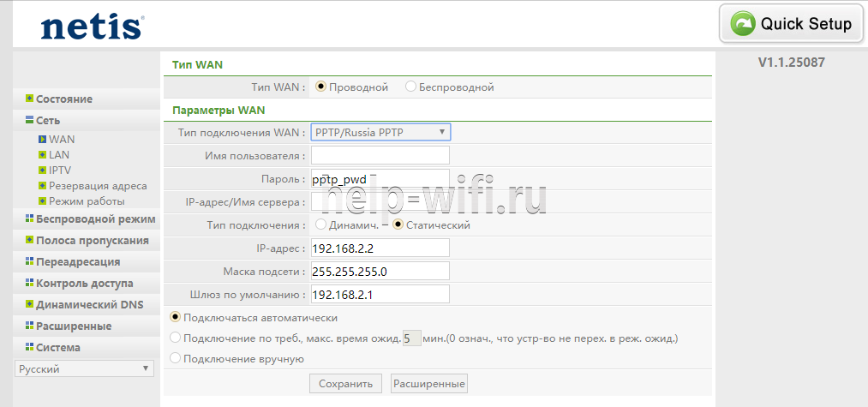This screenshot has width=868, height=407.
Task: Select the Беспроводной WAN type radio
Action: pos(411,87)
